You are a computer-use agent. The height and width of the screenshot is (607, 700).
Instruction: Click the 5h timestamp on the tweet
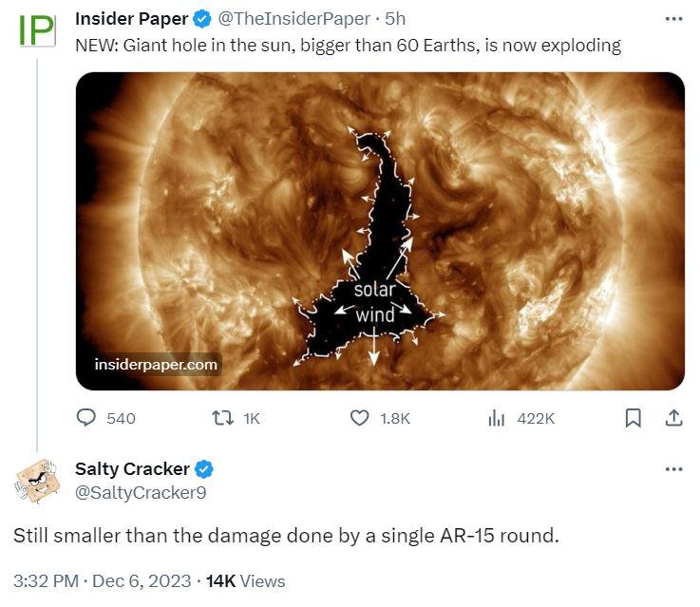(395, 19)
